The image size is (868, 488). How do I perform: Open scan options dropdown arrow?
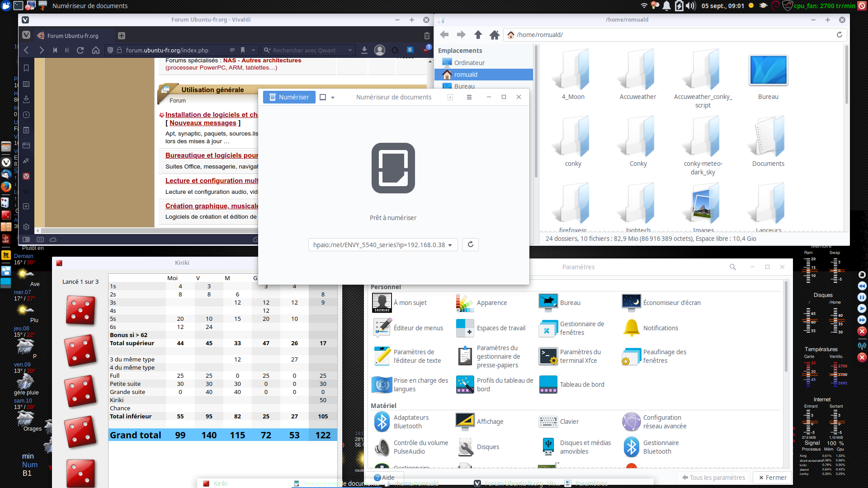(333, 98)
